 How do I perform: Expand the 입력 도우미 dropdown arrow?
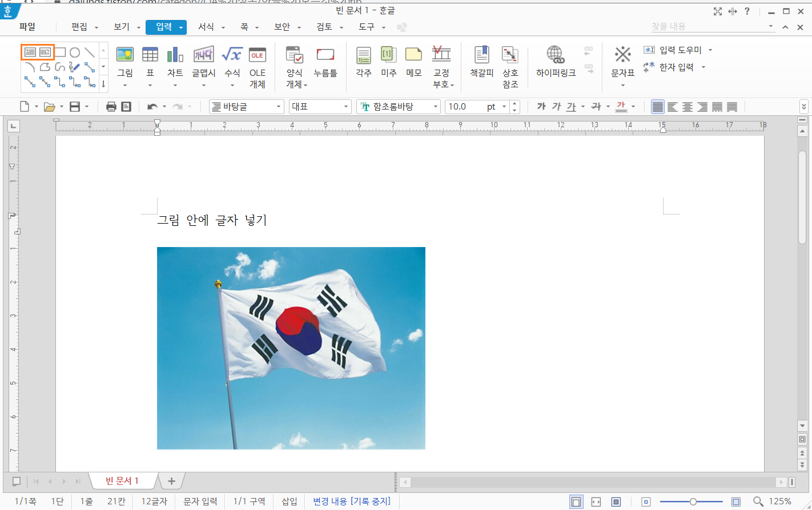tap(710, 50)
